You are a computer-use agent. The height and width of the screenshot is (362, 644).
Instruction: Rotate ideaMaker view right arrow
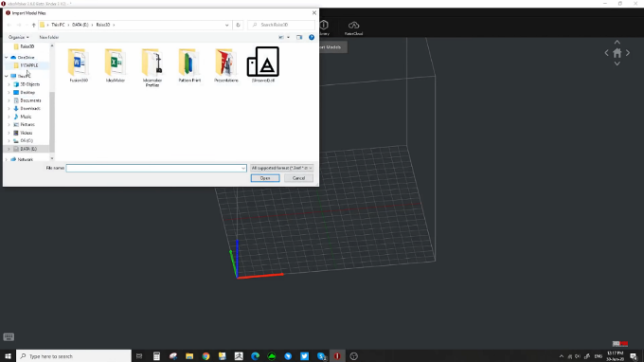tap(628, 53)
